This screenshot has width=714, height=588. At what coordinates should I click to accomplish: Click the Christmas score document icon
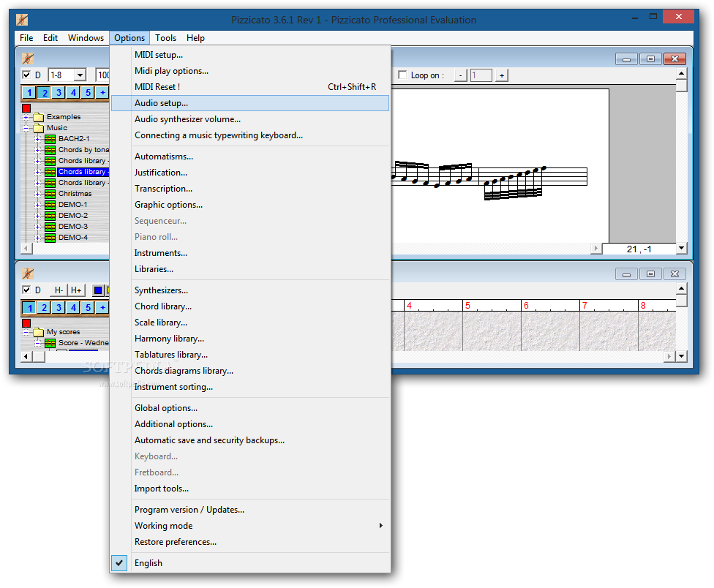click(50, 193)
